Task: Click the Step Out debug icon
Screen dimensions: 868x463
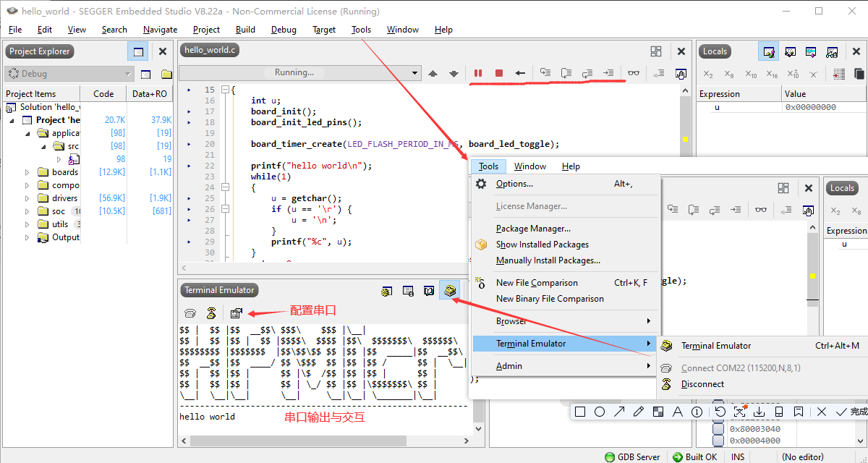Action: (x=587, y=73)
